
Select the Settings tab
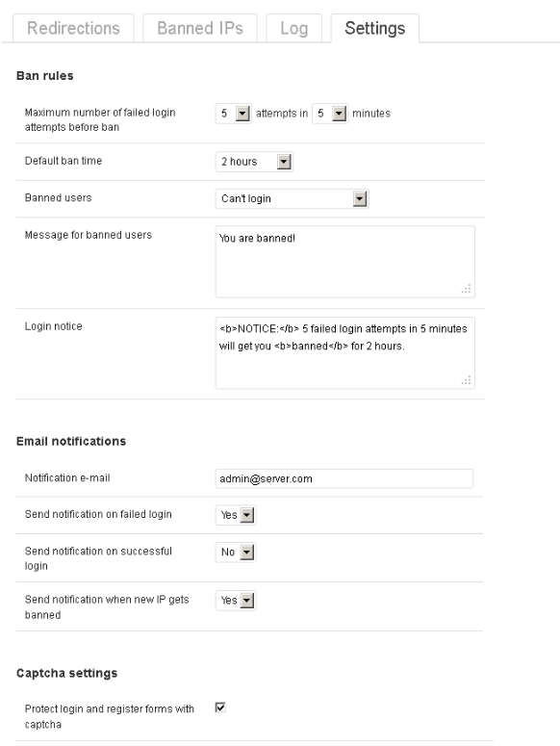[374, 28]
